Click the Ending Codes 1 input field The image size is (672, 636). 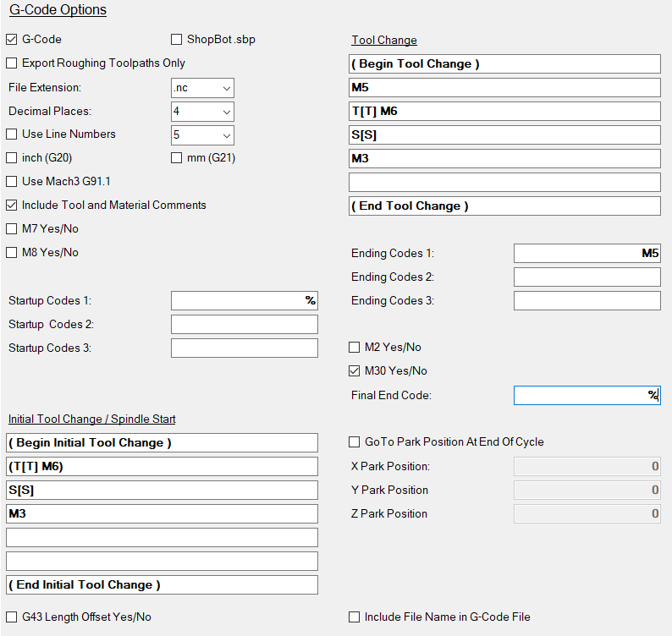tap(587, 254)
